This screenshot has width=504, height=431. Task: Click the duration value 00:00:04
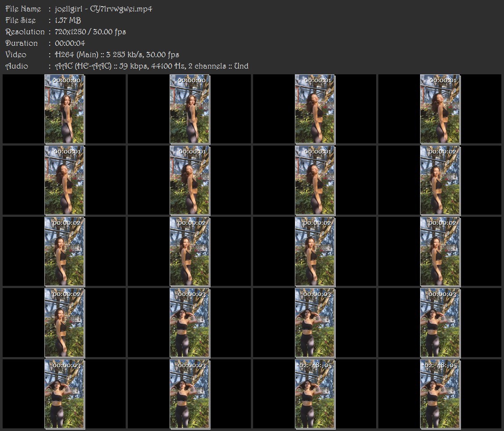[70, 43]
